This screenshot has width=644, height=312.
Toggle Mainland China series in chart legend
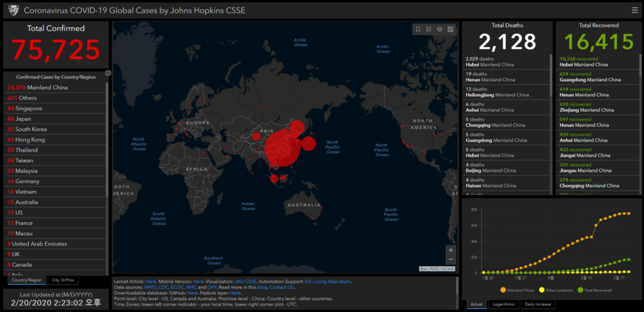point(519,290)
